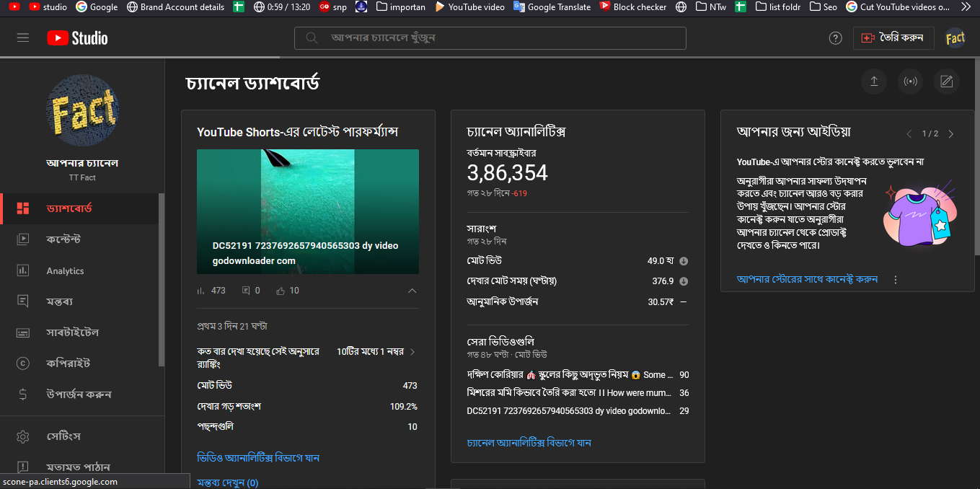The height and width of the screenshot is (489, 980).
Task: Open সাবটাইটেল in the sidebar
Action: tap(72, 332)
